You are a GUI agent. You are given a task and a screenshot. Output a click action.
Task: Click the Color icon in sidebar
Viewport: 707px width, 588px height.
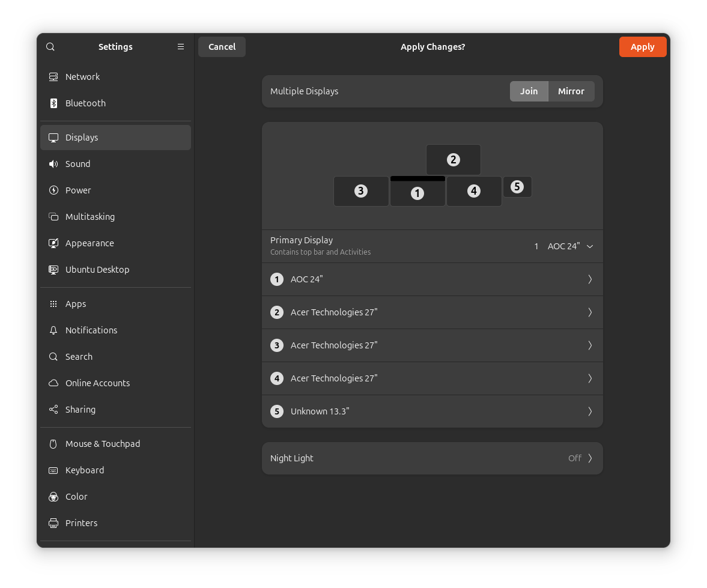pos(53,497)
